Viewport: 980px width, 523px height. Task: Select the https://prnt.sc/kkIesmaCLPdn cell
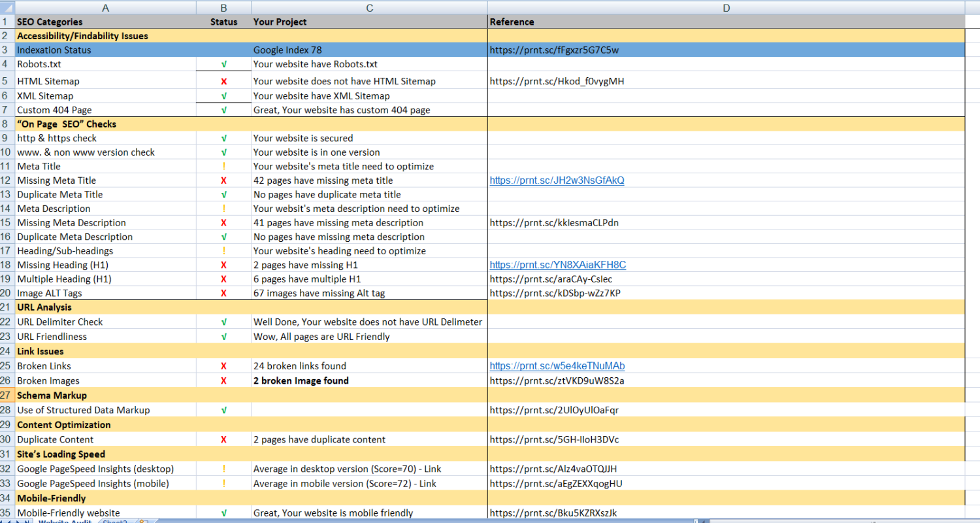click(726, 223)
